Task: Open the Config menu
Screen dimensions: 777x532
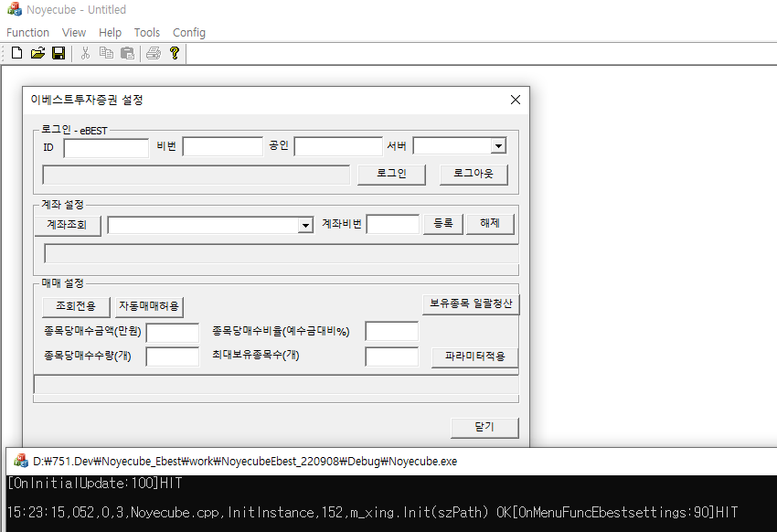Action: (188, 32)
